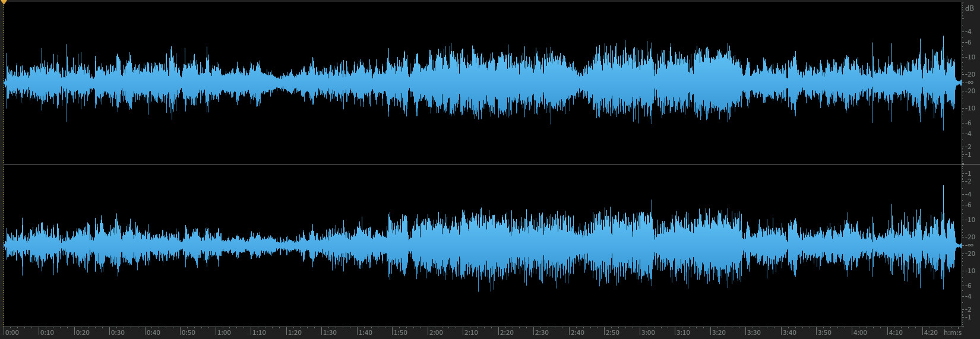The width and height of the screenshot is (980, 339).
Task: Jump to 4:20 on the time ruler
Action: point(931,332)
